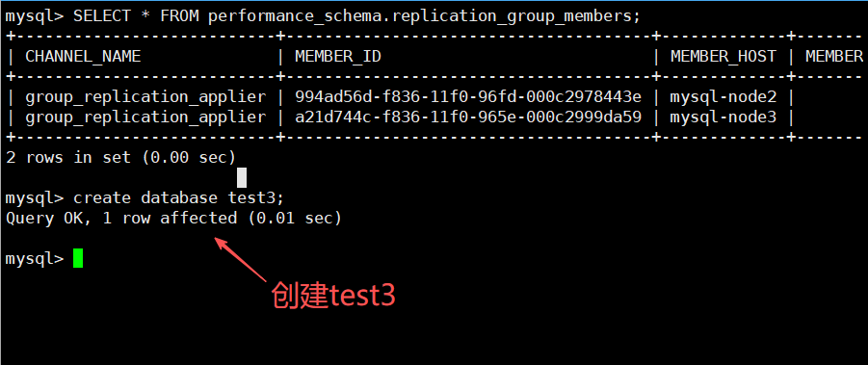Click the last mysql> prompt text
The width and height of the screenshot is (868, 365).
tap(35, 258)
